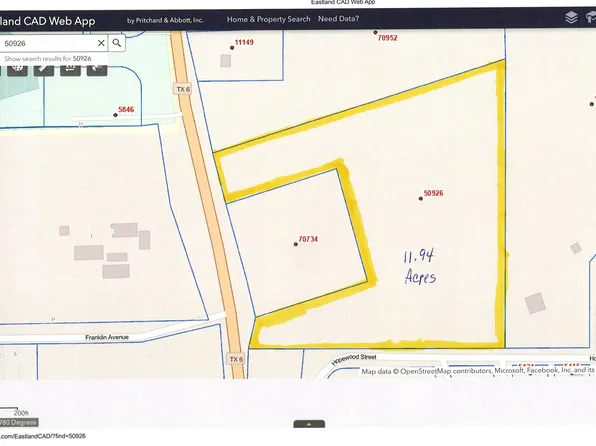Click the dot marker beside parcel 70734
The image size is (596, 446).
296,244
